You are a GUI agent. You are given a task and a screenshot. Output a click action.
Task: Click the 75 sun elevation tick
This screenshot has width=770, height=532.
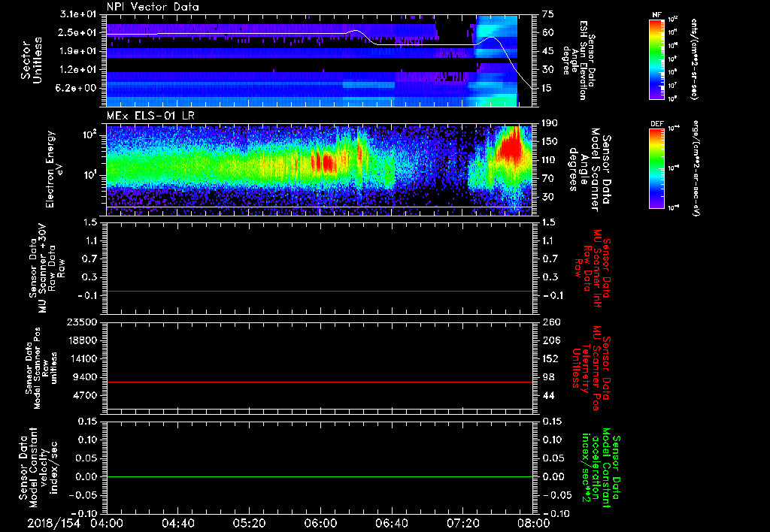548,14
